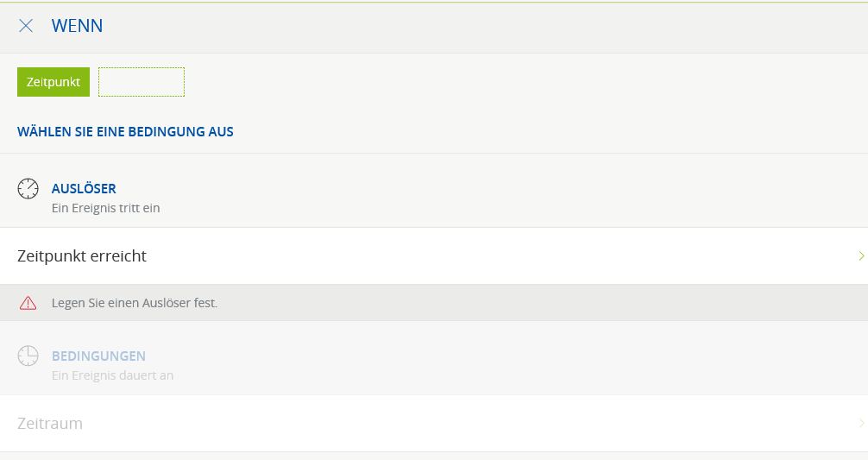This screenshot has height=460, width=868.
Task: Open the Zeitpunkt erreicht row
Action: coord(434,255)
